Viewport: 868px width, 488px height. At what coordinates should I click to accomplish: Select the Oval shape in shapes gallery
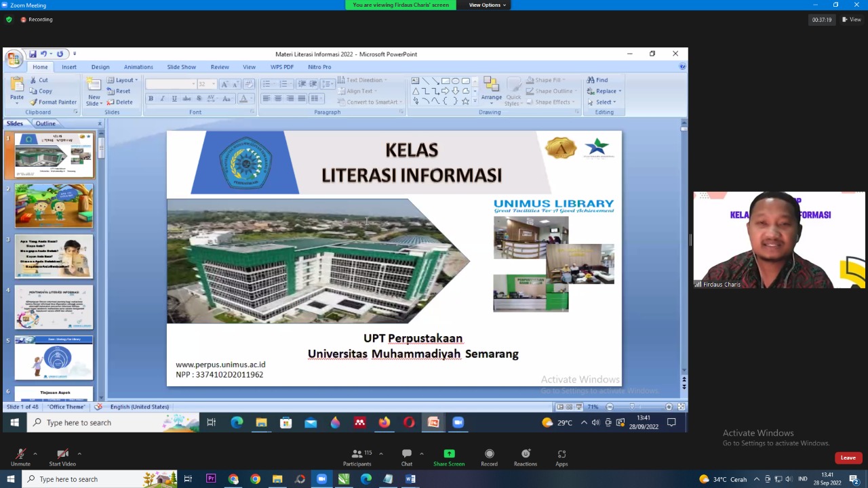pos(456,81)
